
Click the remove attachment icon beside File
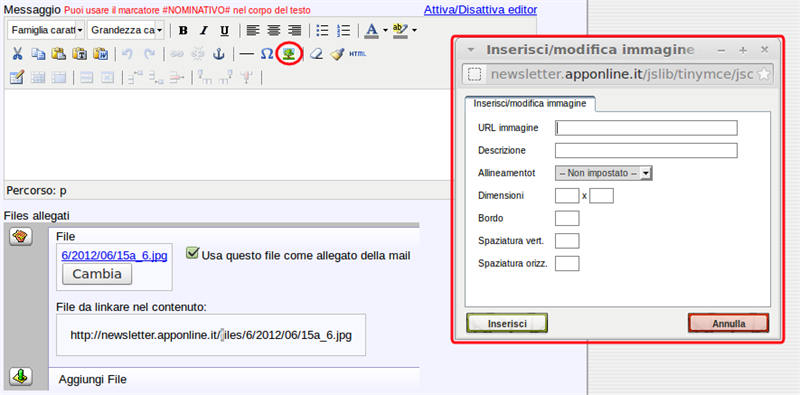(x=20, y=237)
